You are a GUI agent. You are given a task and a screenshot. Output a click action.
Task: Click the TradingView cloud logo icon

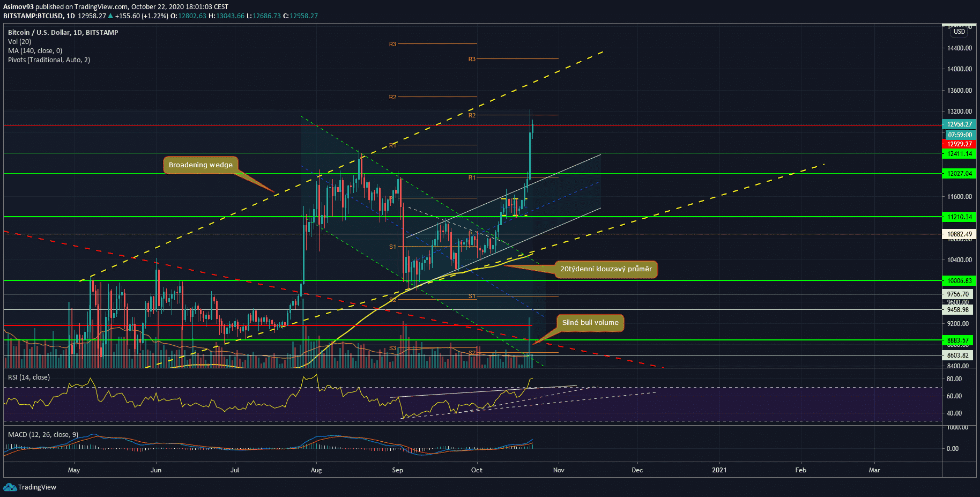coord(10,487)
